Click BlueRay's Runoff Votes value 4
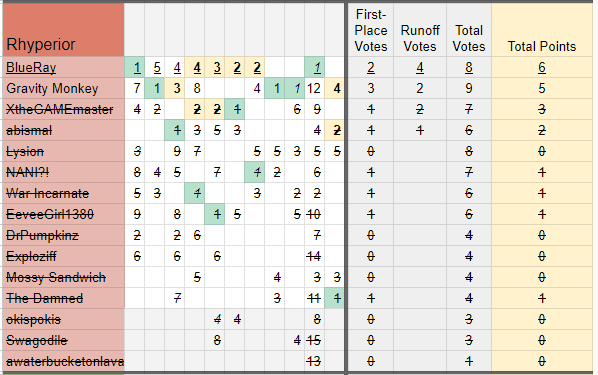The width and height of the screenshot is (598, 375). (x=420, y=68)
